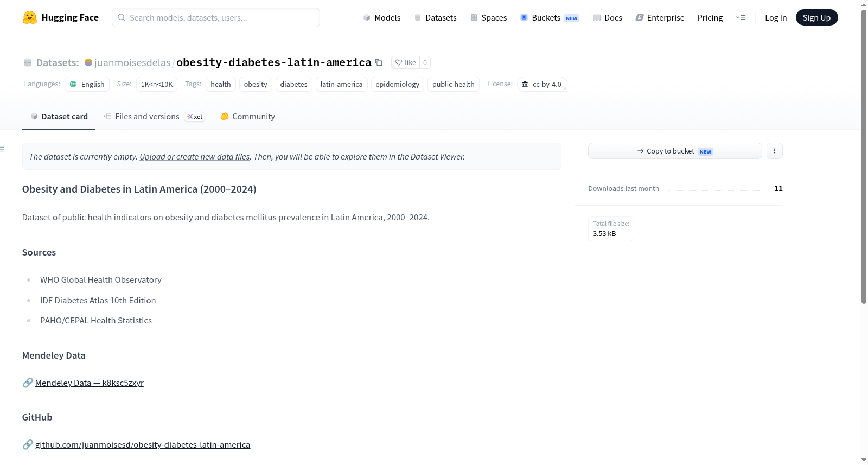
Task: Open the Spaces navigation item
Action: 488,17
